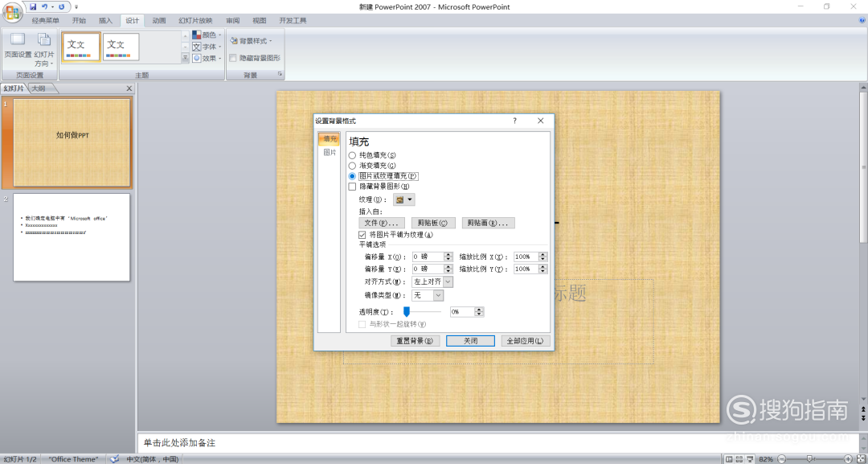Switch to the 动画 ribbon tab
The image size is (868, 464).
click(x=159, y=20)
